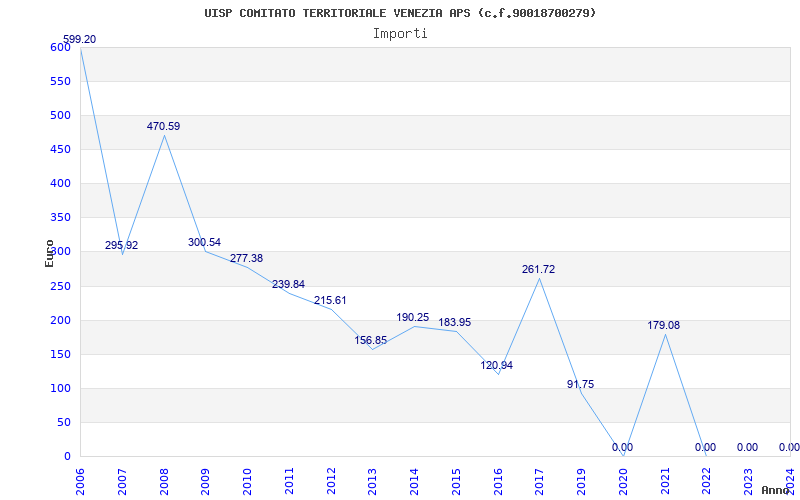This screenshot has width=800, height=500.
Task: Pick the 2009 year label on x-axis
Action: click(x=206, y=481)
